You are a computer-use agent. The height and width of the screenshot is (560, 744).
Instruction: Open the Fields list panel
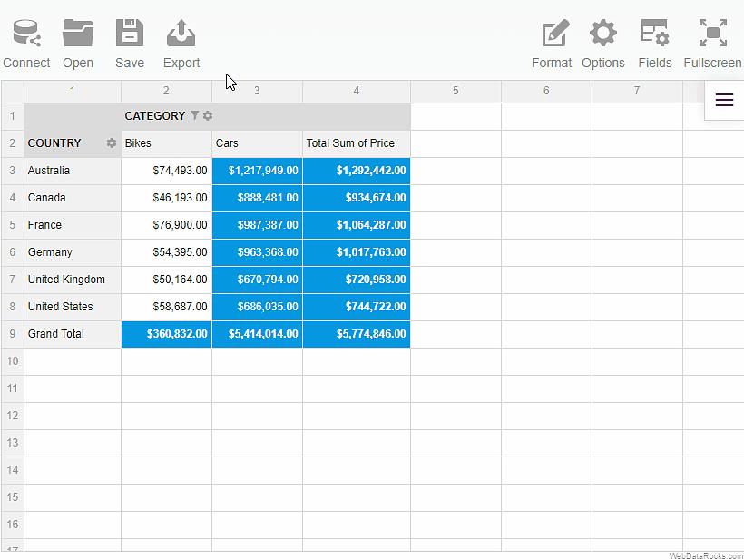coord(654,34)
